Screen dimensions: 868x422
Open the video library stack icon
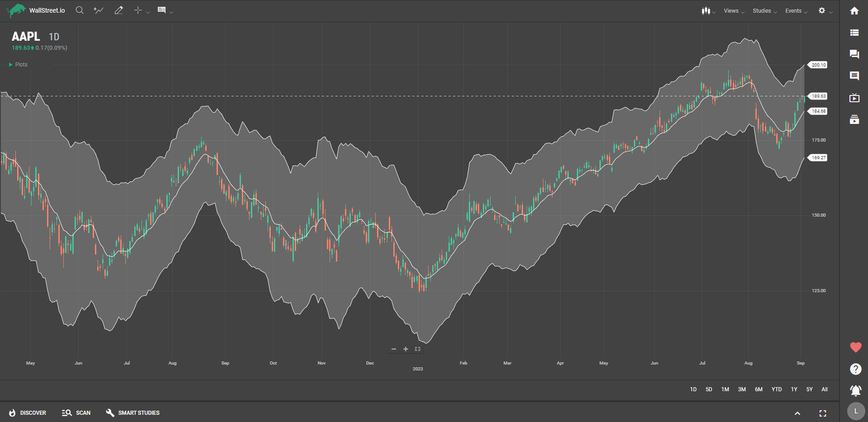pos(854,119)
